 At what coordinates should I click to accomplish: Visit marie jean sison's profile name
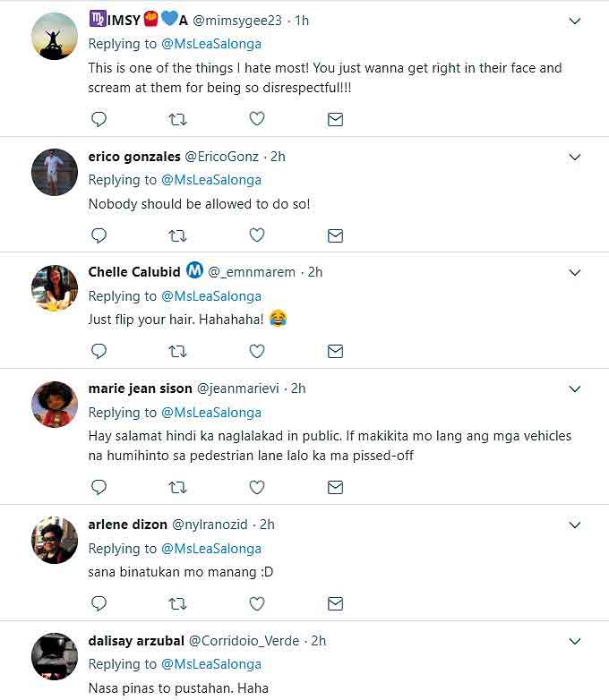click(140, 388)
